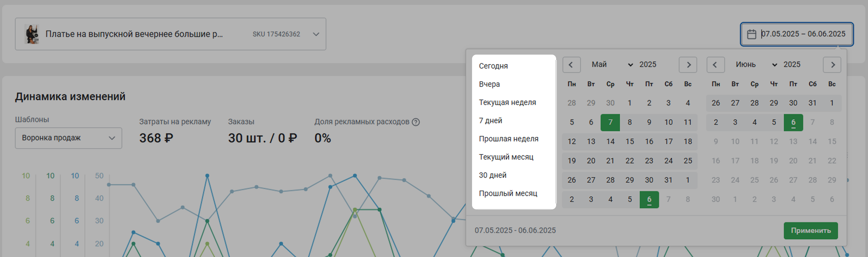Screen dimensions: 868x257
Task: Choose Прошлый месяц preset
Action: (x=508, y=193)
